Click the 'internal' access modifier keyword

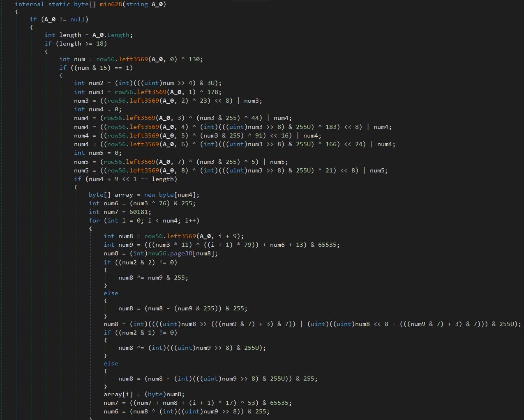coord(29,4)
